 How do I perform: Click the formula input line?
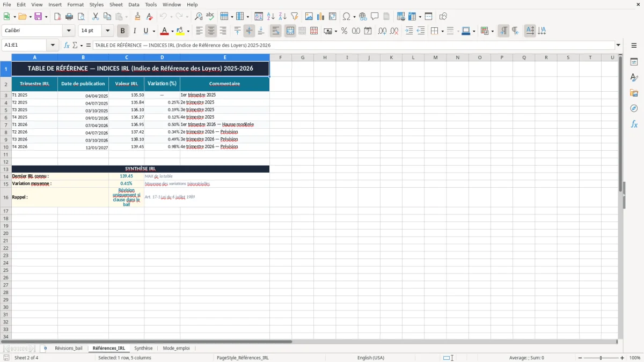pyautogui.click(x=354, y=45)
